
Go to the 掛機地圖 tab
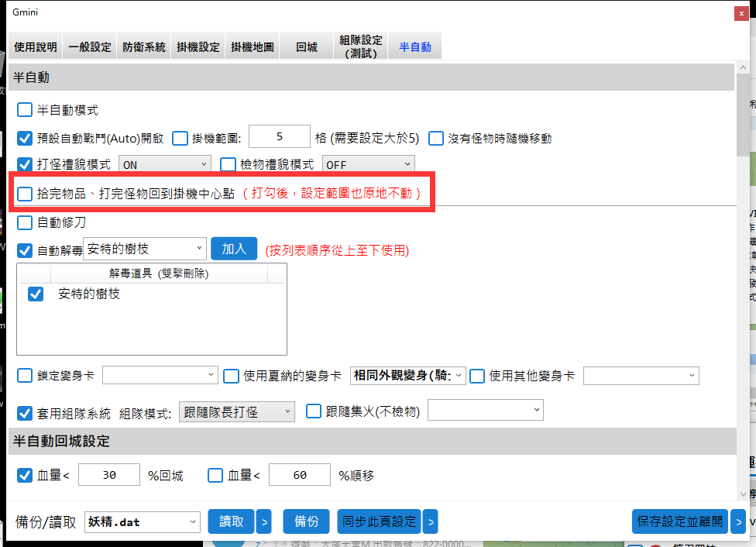coord(253,46)
